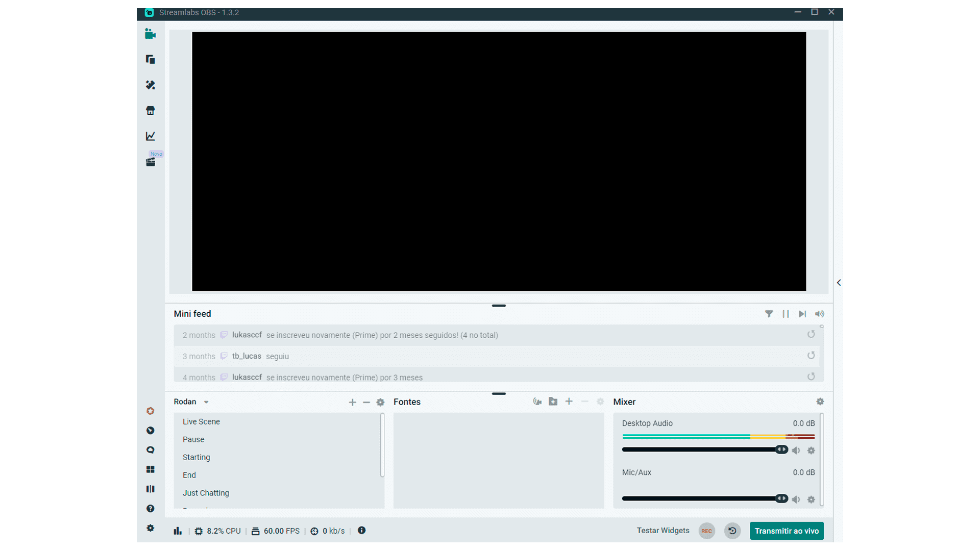Open scene settings gear icon
Viewport: 980px width, 551px height.
(x=380, y=403)
